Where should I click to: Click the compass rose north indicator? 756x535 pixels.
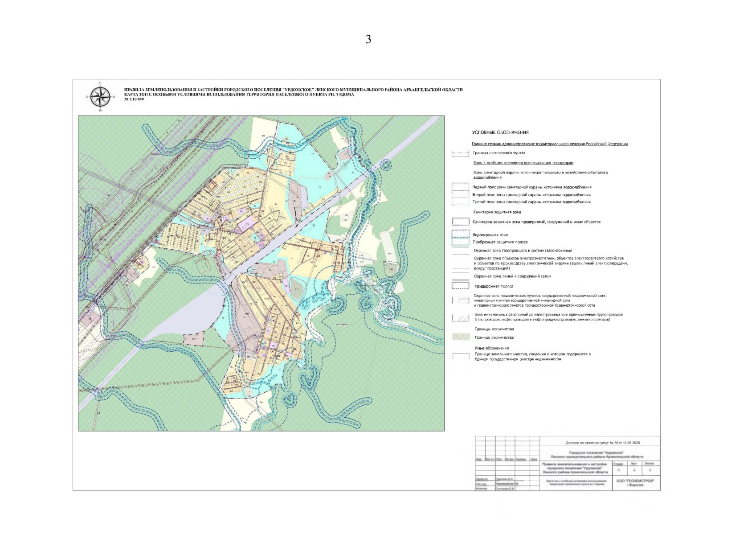click(100, 96)
